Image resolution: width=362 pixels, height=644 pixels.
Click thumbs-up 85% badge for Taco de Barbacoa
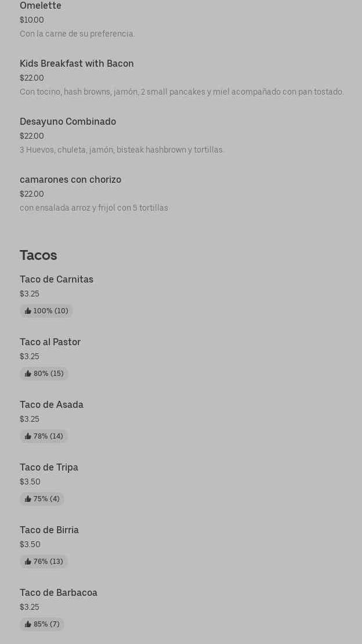[42, 624]
